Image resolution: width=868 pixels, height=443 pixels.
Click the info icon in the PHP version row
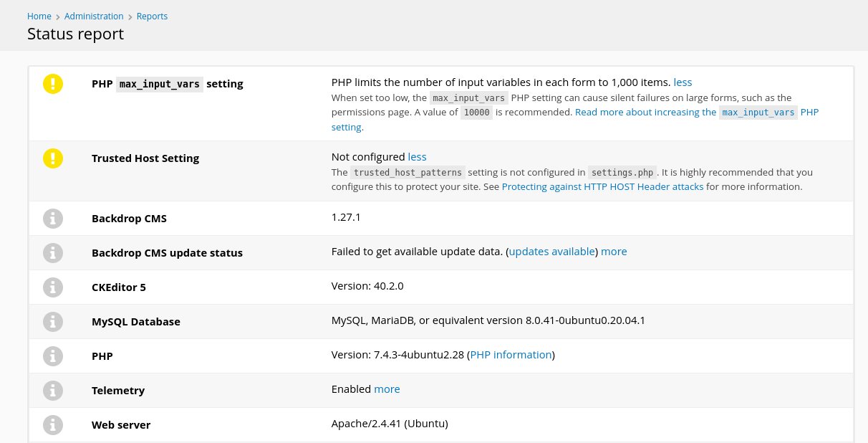coord(53,356)
